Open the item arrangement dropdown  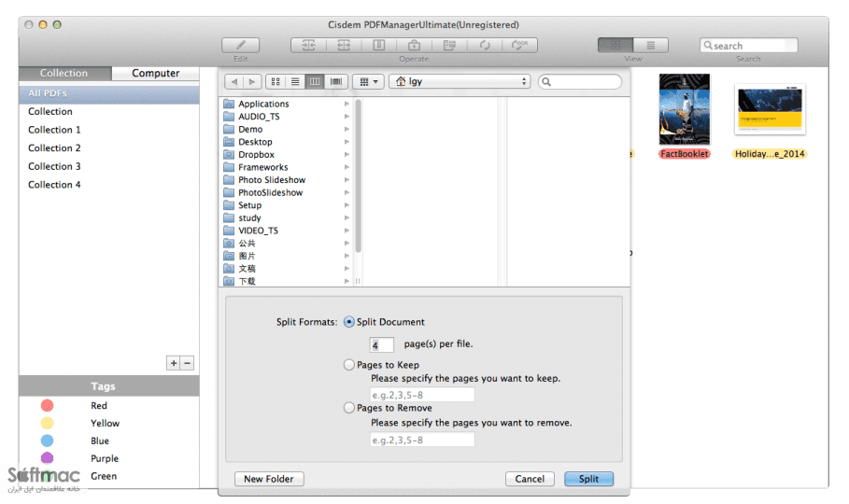369,81
